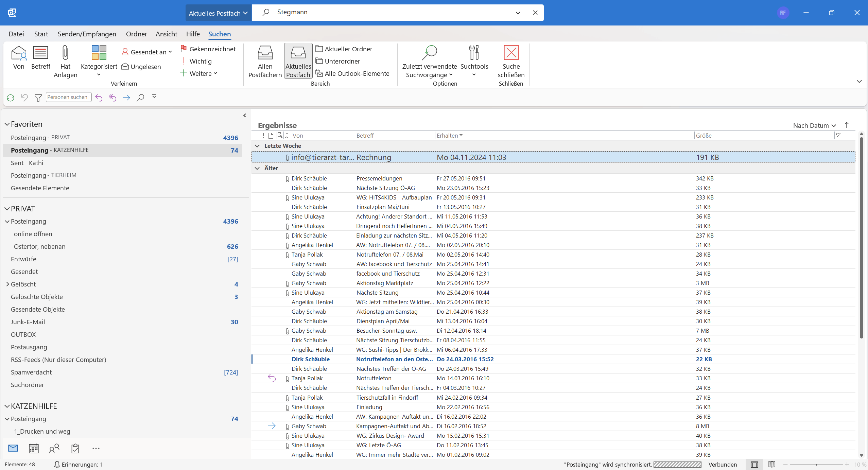Open the Suchtools icon
Viewport: 868px width, 470px height.
click(x=474, y=53)
